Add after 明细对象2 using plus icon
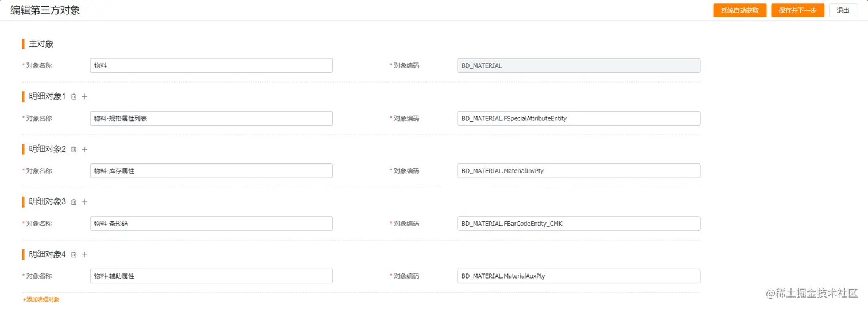Image resolution: width=868 pixels, height=309 pixels. click(84, 150)
